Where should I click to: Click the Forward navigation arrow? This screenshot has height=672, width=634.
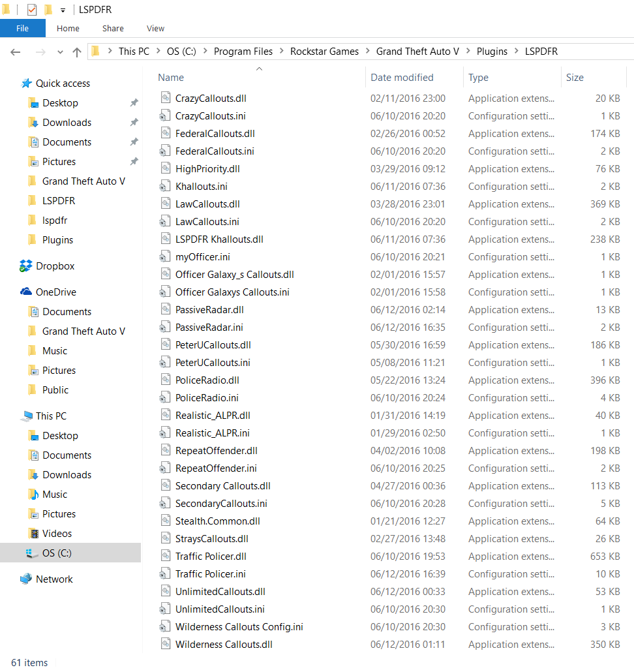(40, 52)
